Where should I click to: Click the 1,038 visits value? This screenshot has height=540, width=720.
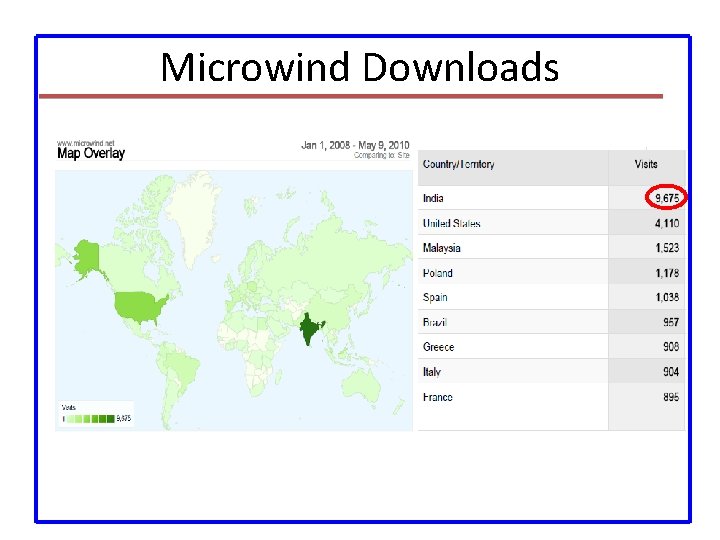(667, 298)
